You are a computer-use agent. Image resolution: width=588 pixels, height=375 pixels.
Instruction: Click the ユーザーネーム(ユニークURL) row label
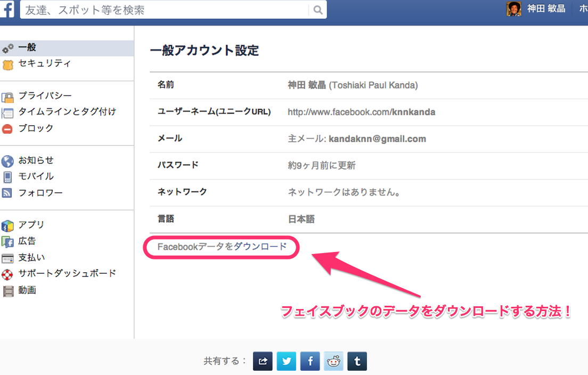click(x=214, y=112)
